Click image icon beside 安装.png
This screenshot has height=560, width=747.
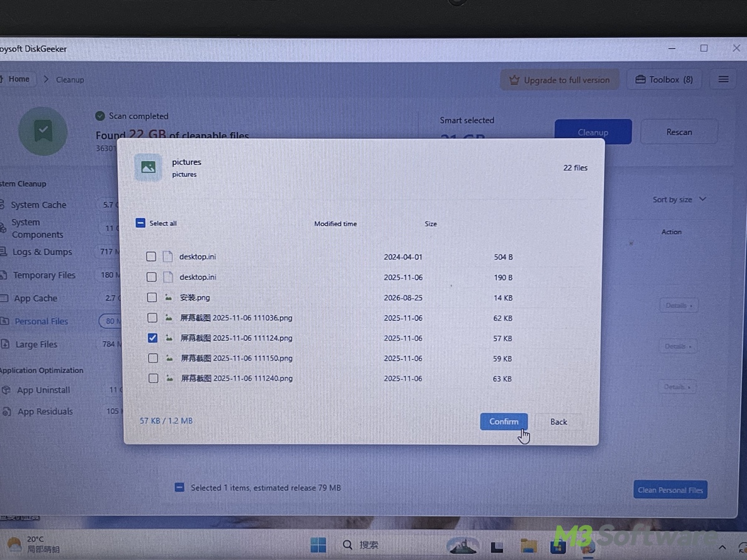(169, 297)
